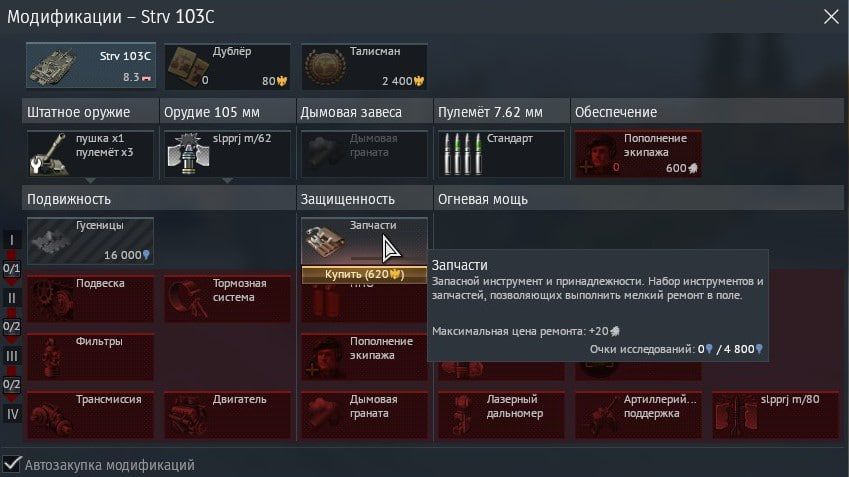Select the slpprj m/80 shell modification
This screenshot has width=849, height=477.
[775, 415]
